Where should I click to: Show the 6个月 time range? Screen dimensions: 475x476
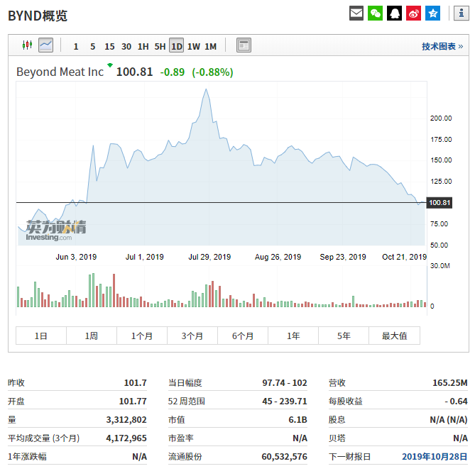click(x=243, y=336)
